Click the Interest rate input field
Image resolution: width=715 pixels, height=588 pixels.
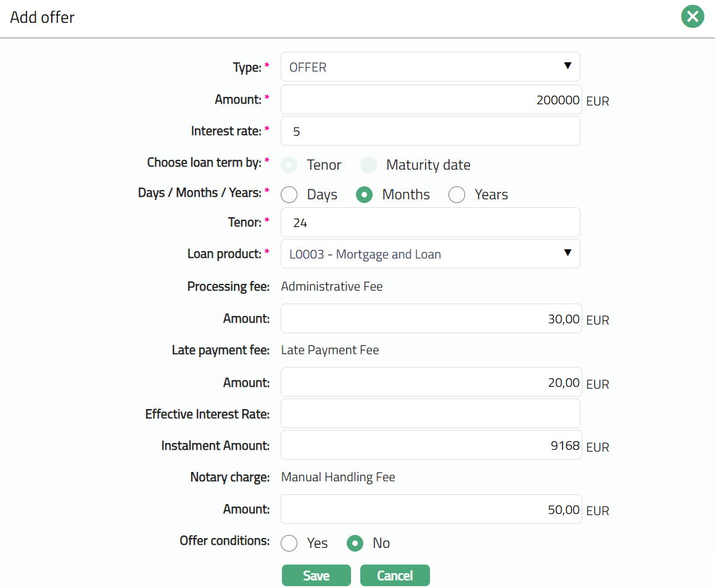coord(430,131)
